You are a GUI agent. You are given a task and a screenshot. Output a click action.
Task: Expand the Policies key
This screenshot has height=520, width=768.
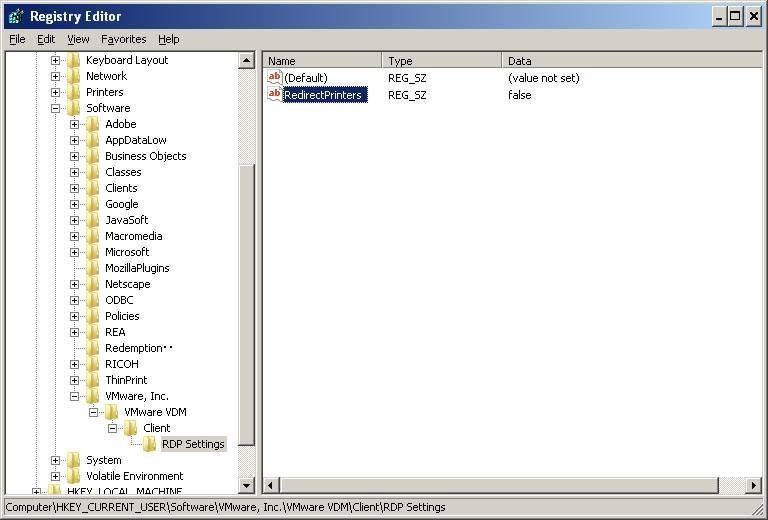pyautogui.click(x=74, y=316)
